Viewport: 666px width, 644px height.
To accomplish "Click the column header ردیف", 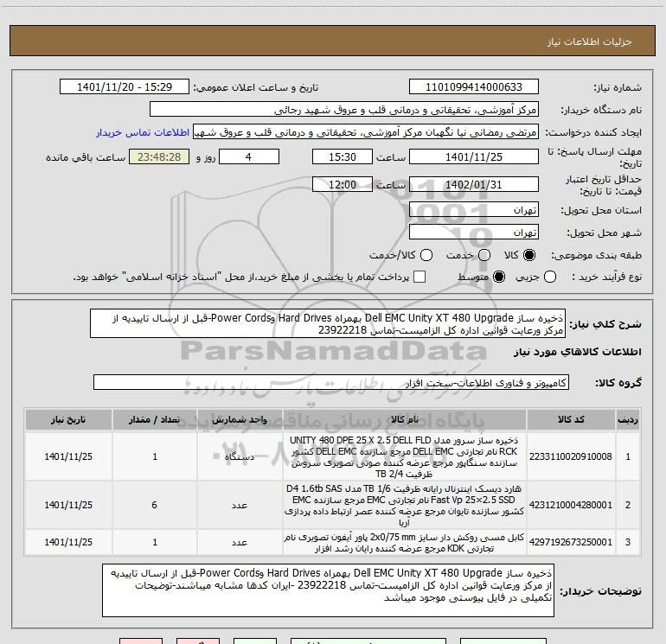I will [x=628, y=420].
